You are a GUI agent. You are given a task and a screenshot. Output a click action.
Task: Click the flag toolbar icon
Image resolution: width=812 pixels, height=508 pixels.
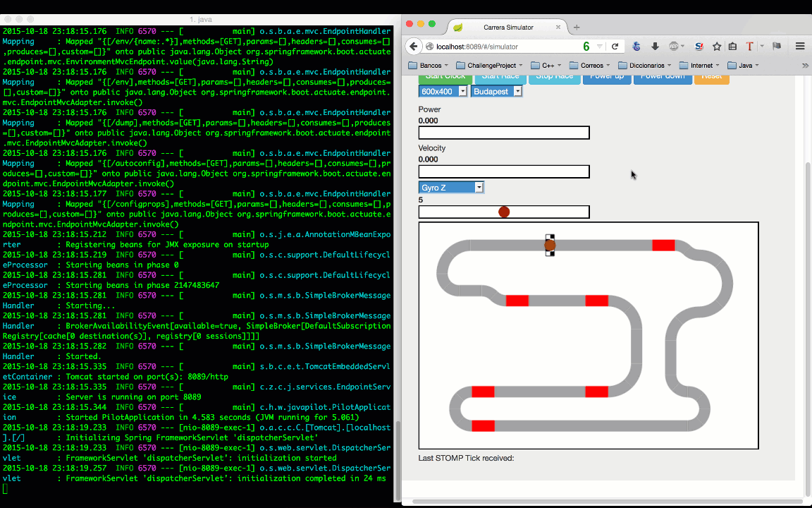[777, 47]
